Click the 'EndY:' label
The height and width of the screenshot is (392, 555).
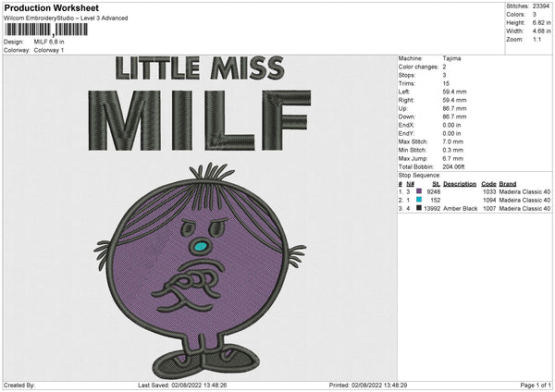click(x=406, y=134)
